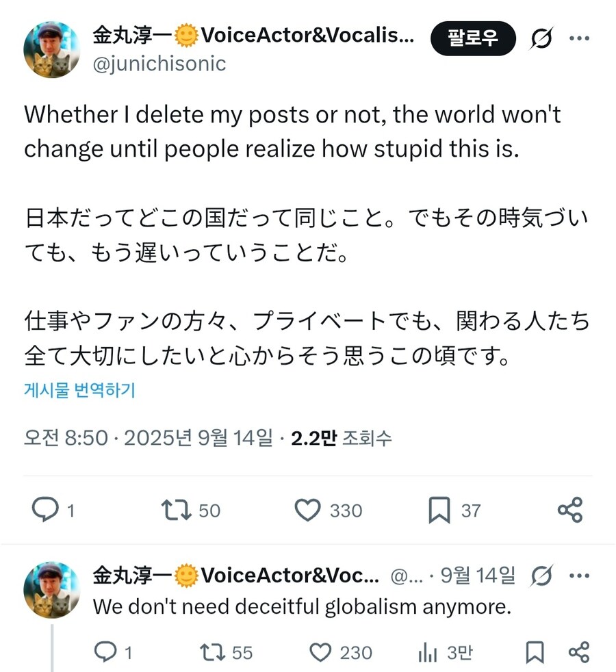
Task: Open the main post author's profile picture
Action: coord(51,49)
